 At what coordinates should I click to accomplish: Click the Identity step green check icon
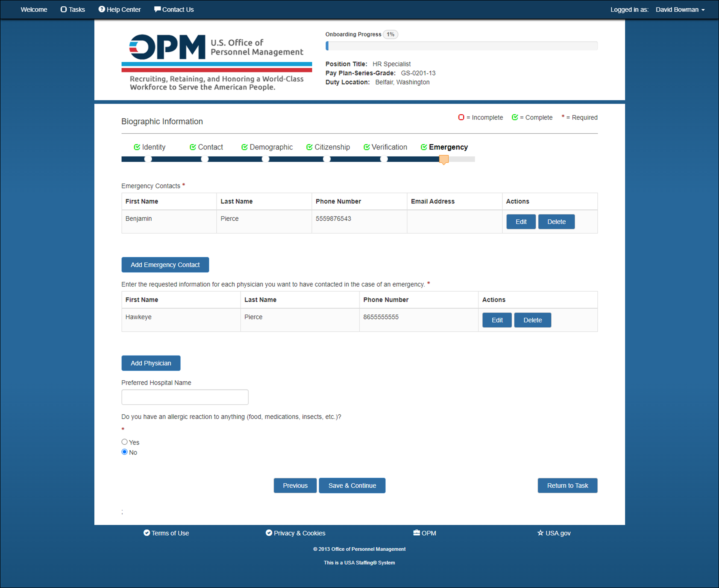[137, 147]
